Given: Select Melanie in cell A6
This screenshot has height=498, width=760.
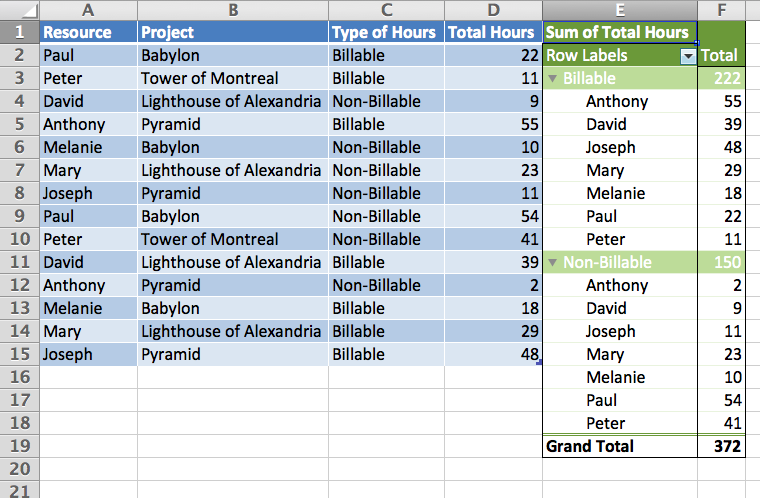Looking at the screenshot, I should tap(88, 147).
